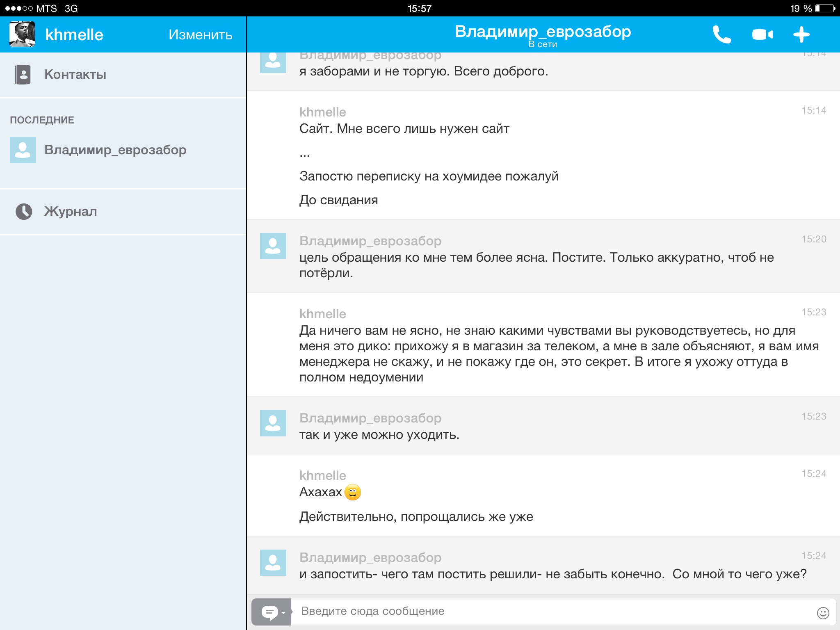840x630 pixels.
Task: Tap the contacts book icon in the sidebar
Action: [x=23, y=74]
